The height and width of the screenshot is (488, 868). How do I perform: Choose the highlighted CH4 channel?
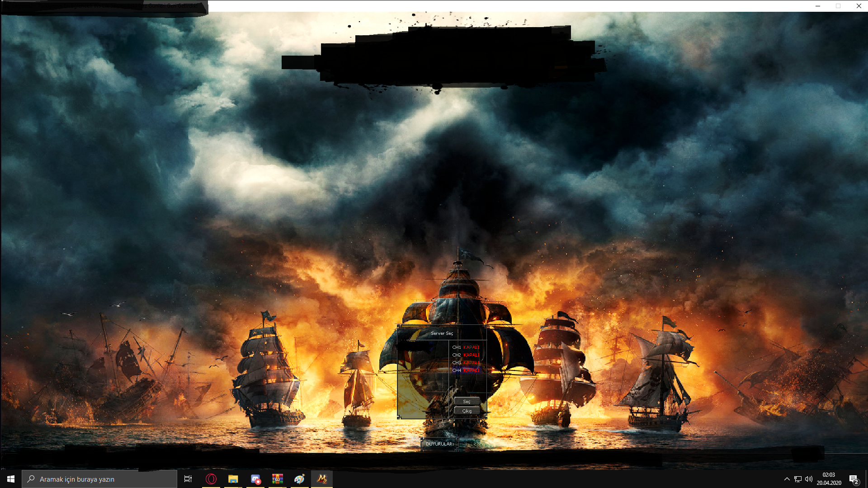click(x=466, y=371)
